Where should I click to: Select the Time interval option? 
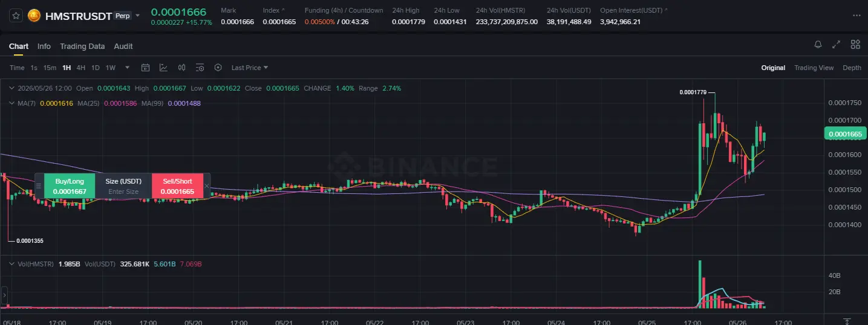[x=17, y=68]
